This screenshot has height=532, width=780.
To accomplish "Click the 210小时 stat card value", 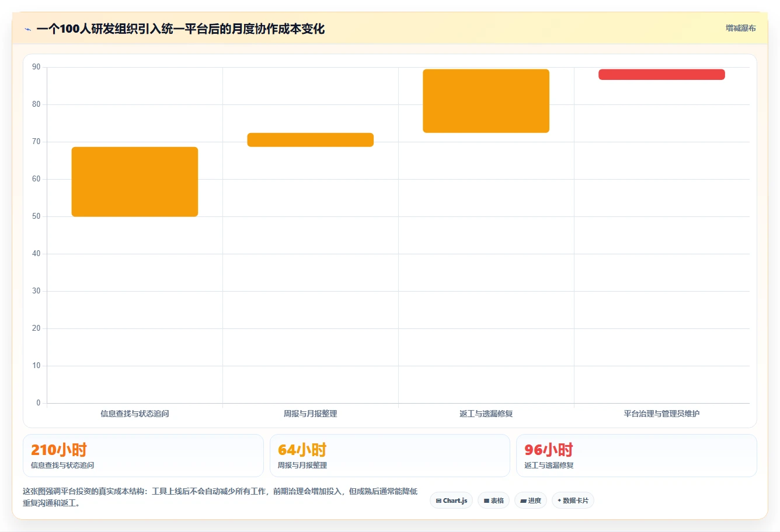I will point(59,450).
